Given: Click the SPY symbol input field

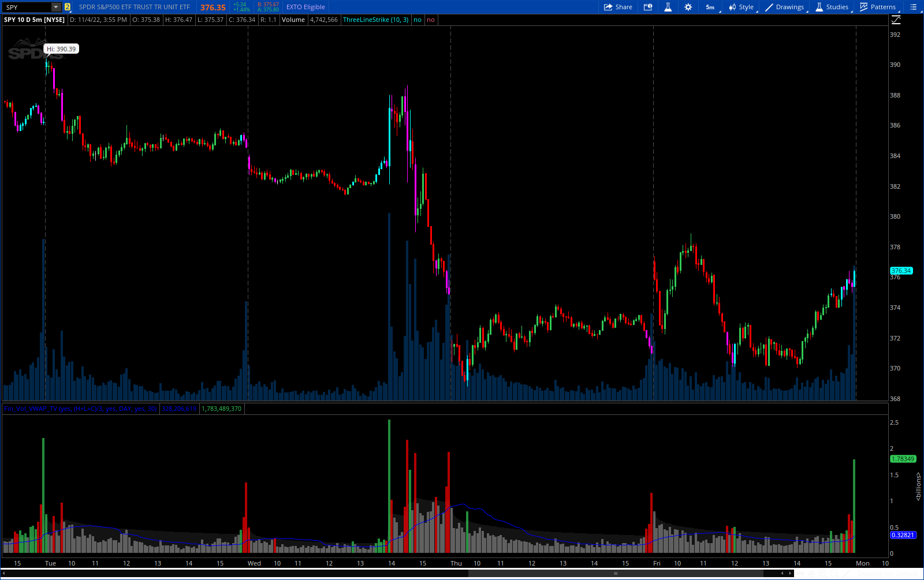Looking at the screenshot, I should click(x=27, y=7).
